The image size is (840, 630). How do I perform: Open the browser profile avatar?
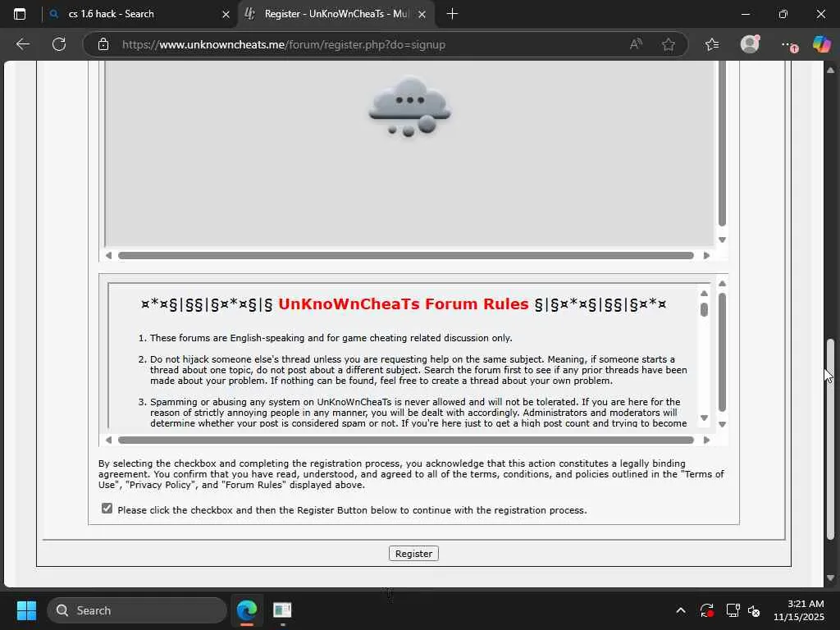pos(750,44)
